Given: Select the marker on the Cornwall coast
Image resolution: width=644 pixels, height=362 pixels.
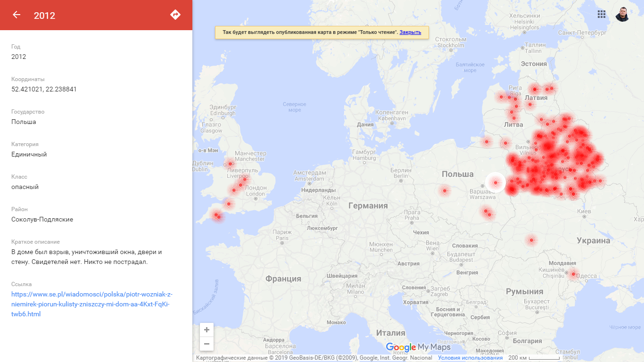Looking at the screenshot, I should pyautogui.click(x=217, y=215).
